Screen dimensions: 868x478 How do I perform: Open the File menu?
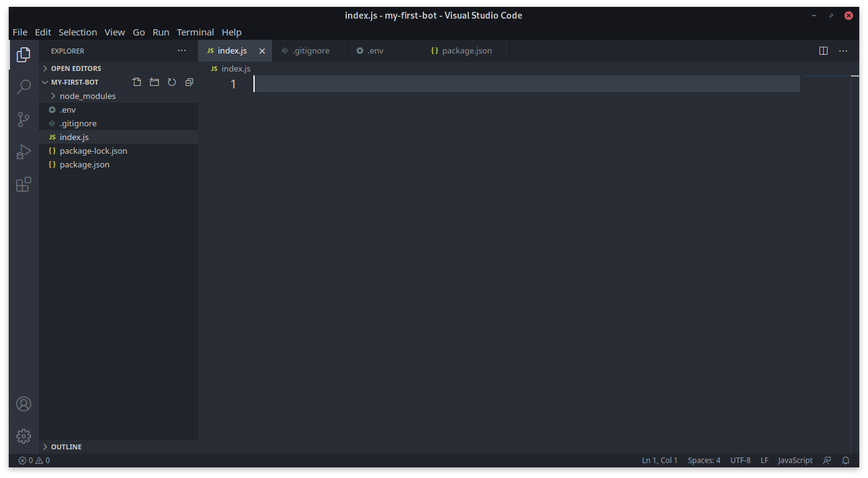pos(20,32)
